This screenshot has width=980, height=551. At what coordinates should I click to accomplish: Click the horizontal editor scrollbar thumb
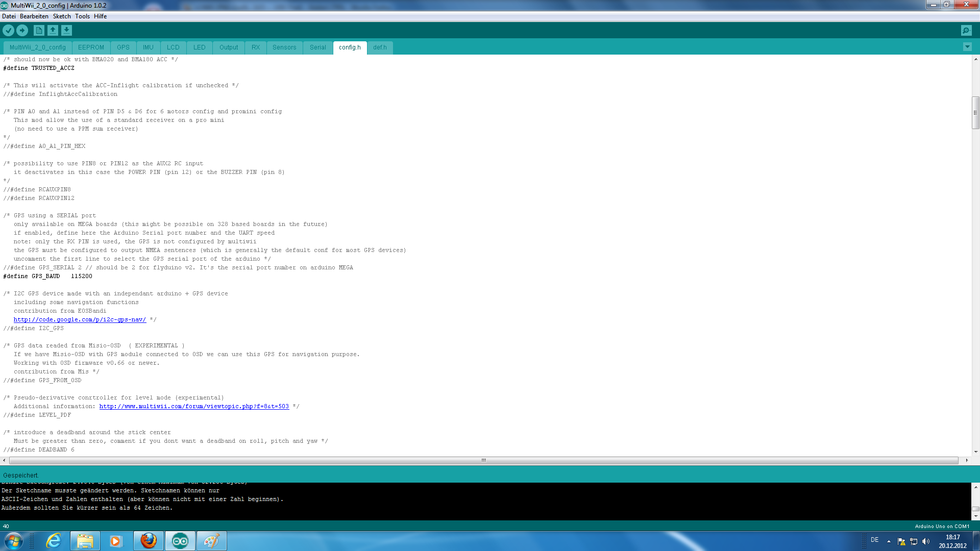click(x=483, y=460)
